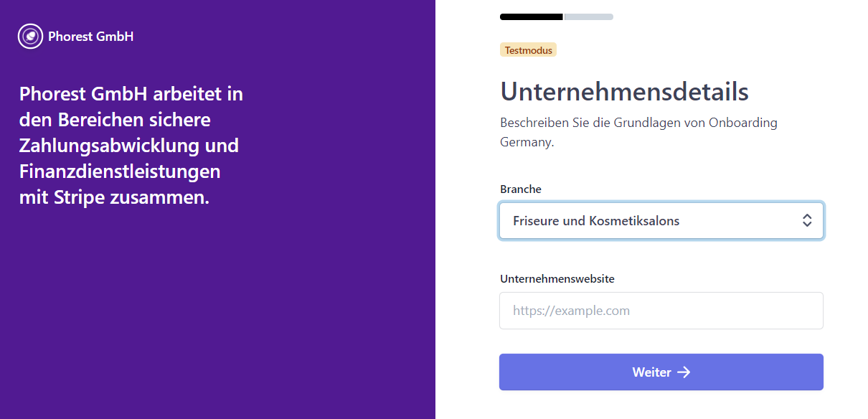Viewport: 868px width, 419px height.
Task: Click the Onboarding Germany description text
Action: tap(638, 132)
